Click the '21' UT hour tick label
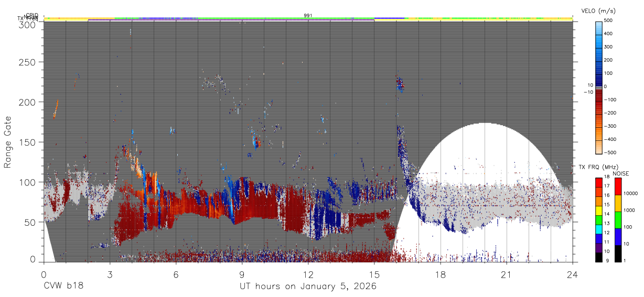644x297 pixels. pos(506,274)
